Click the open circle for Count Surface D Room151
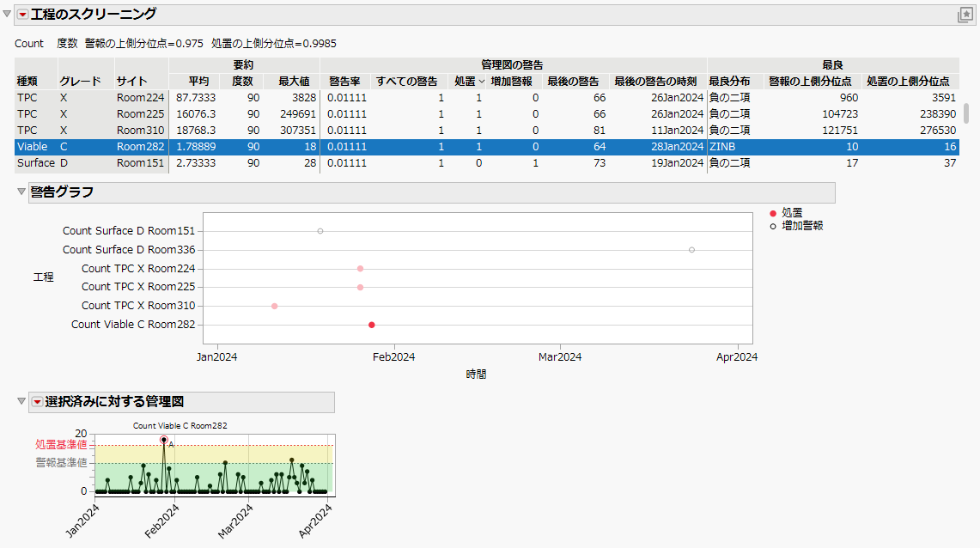The image size is (980, 548). tap(320, 231)
